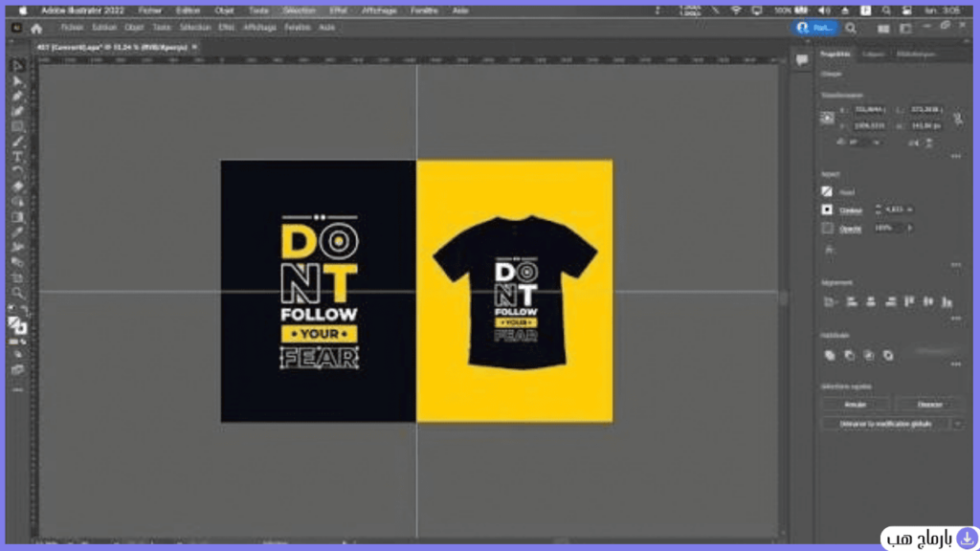980x551 pixels.
Task: Close the open document tab
Action: (x=195, y=48)
